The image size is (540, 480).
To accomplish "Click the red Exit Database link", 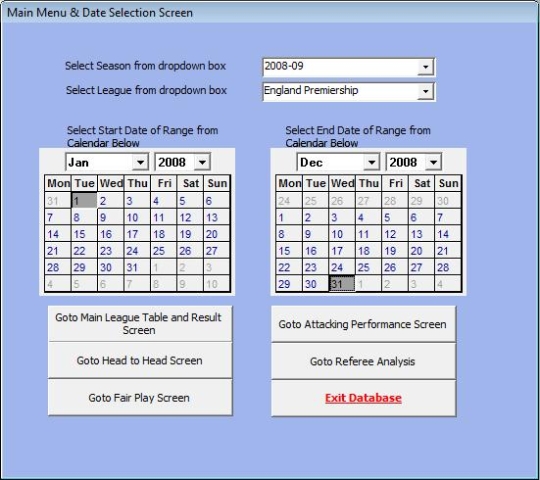I will click(x=363, y=398).
